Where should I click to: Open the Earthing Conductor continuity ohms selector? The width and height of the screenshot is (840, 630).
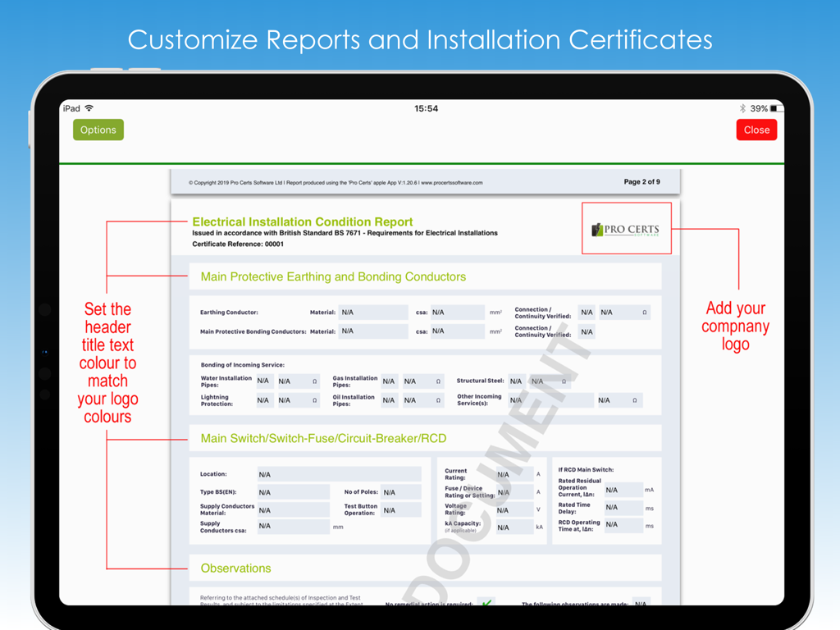pyautogui.click(x=622, y=312)
